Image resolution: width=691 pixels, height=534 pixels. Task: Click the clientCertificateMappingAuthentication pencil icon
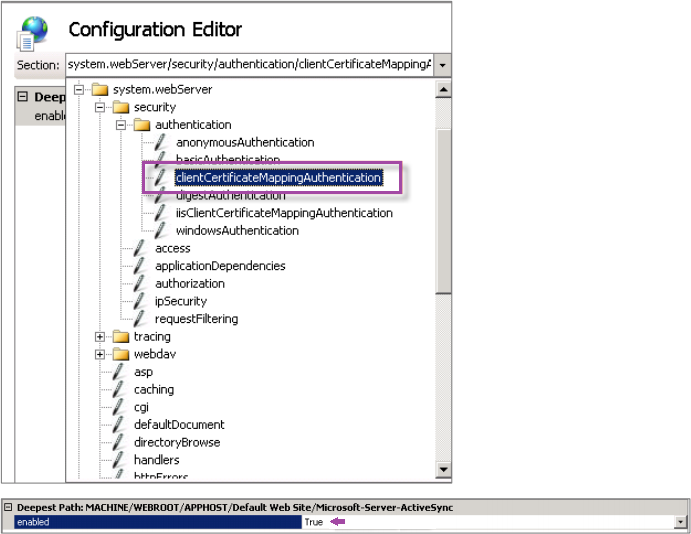(x=160, y=178)
